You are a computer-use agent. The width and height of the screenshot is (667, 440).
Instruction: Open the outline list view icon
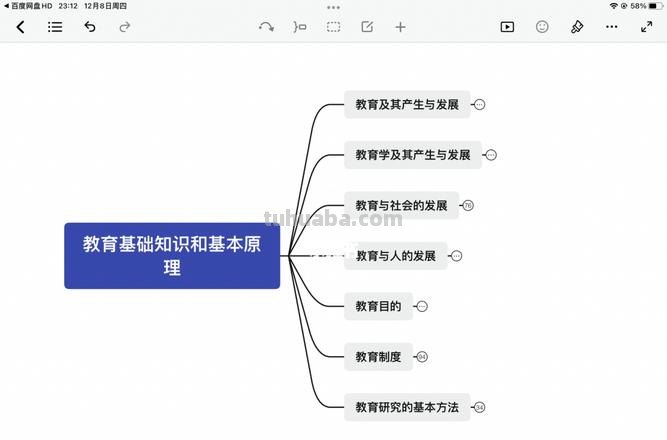55,27
